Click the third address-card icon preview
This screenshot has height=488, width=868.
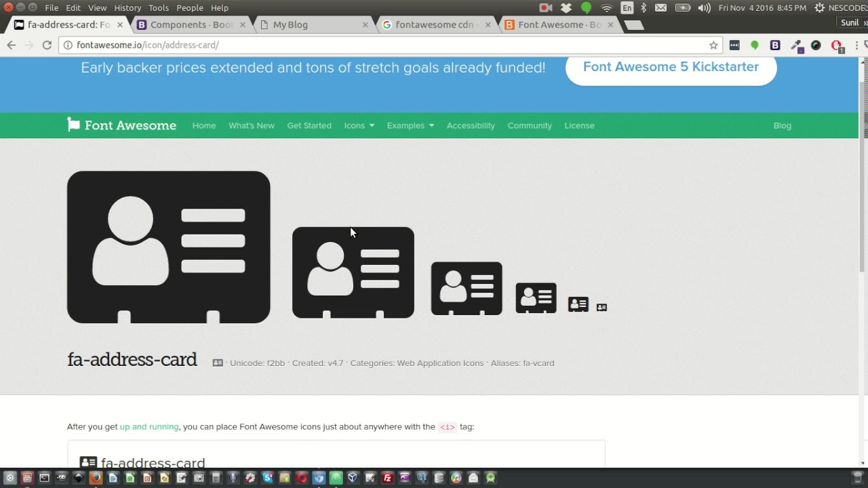(x=467, y=288)
